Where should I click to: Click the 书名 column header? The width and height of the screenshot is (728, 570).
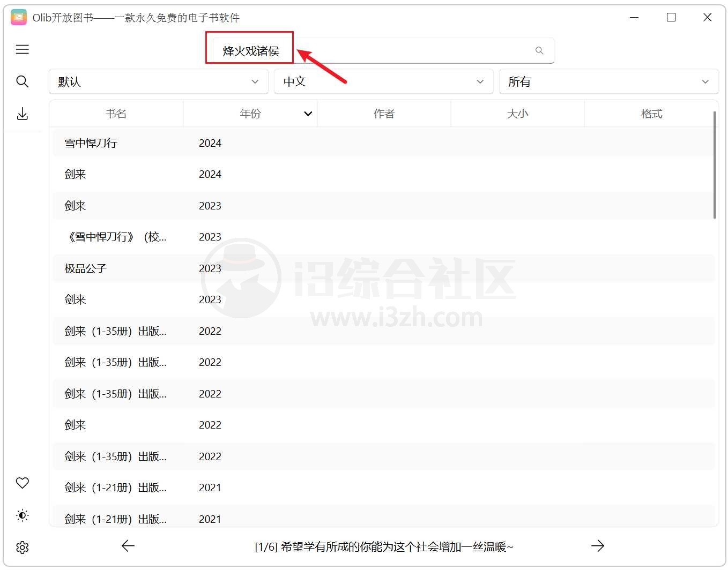tap(116, 114)
